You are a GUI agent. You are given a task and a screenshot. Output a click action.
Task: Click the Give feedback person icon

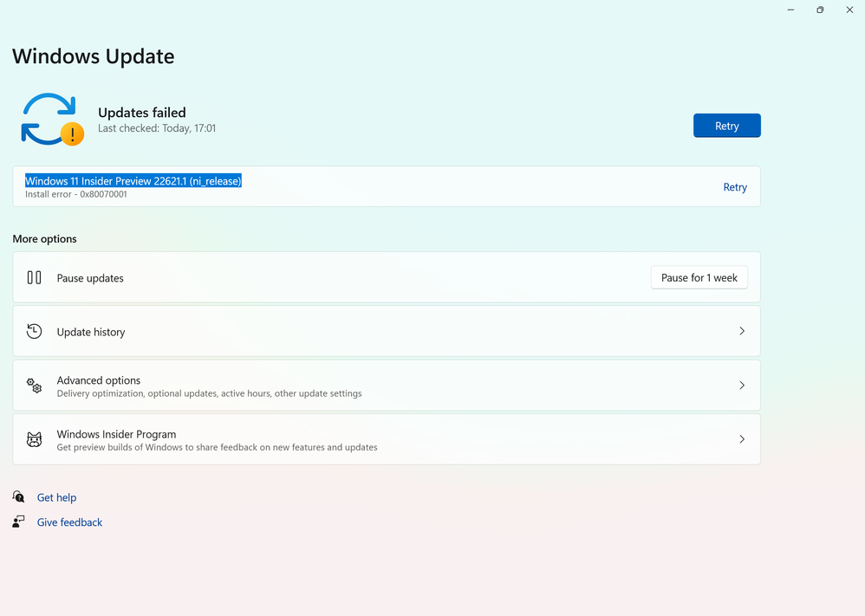coord(18,522)
